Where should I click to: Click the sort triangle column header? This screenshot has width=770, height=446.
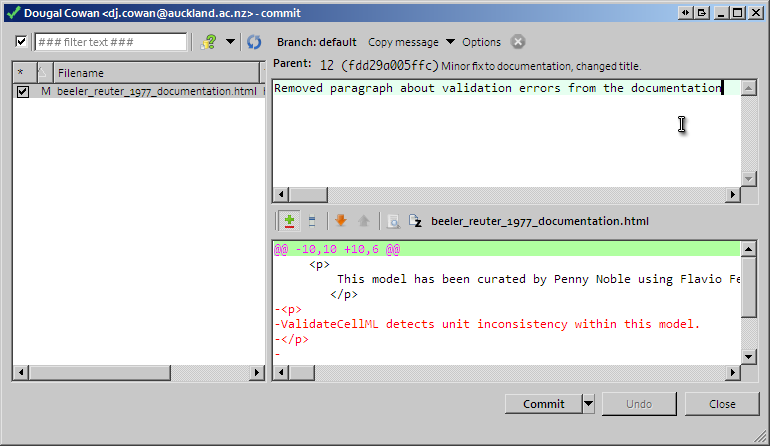45,73
